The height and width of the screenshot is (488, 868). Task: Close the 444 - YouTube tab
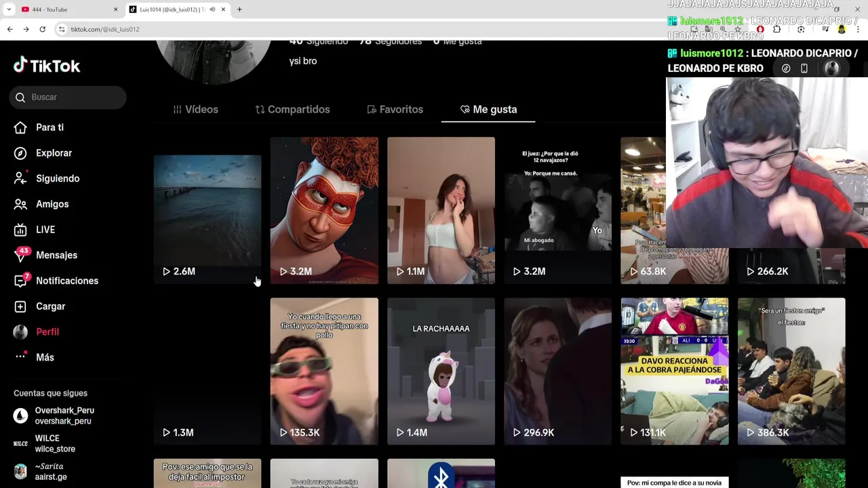pyautogui.click(x=115, y=9)
